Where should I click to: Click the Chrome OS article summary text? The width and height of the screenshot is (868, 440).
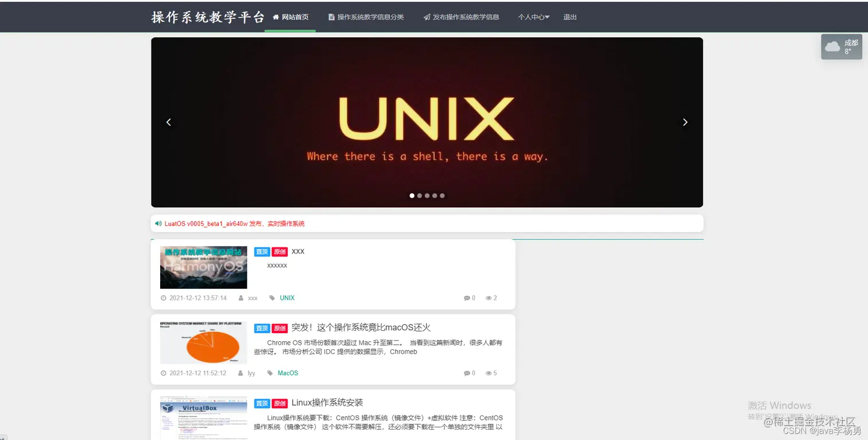[x=378, y=347]
